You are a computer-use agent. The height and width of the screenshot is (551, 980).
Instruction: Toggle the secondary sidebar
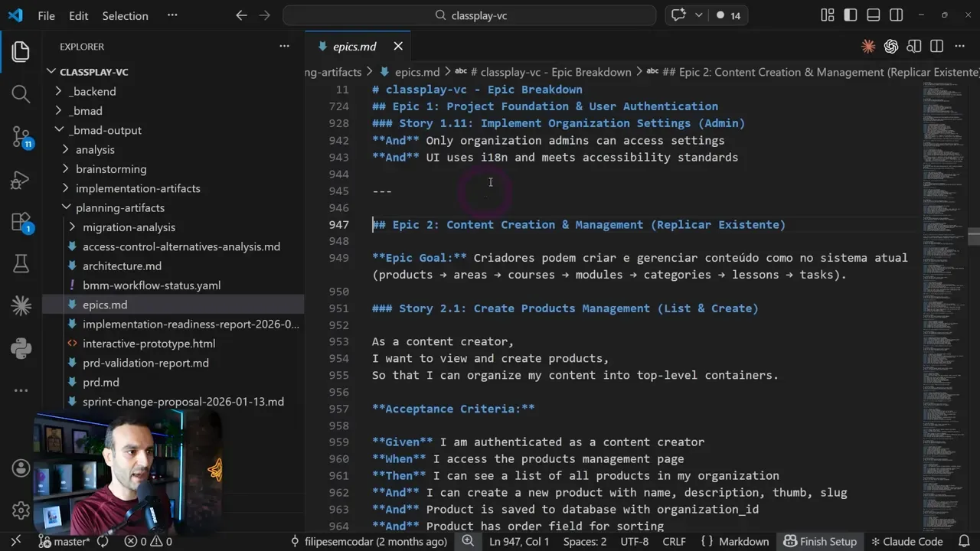896,15
